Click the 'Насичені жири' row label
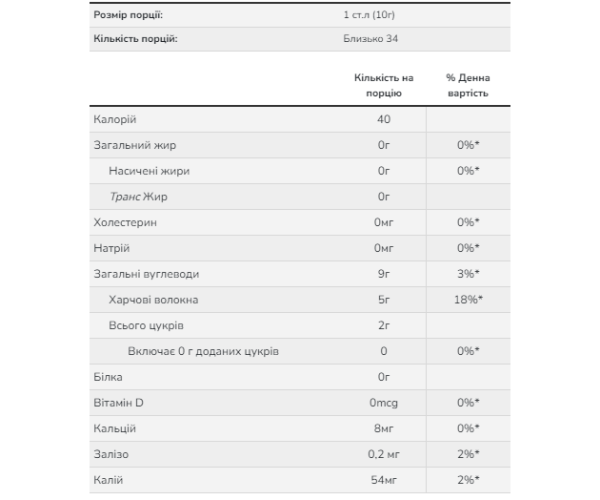Image resolution: width=600 pixels, height=500 pixels. click(149, 171)
